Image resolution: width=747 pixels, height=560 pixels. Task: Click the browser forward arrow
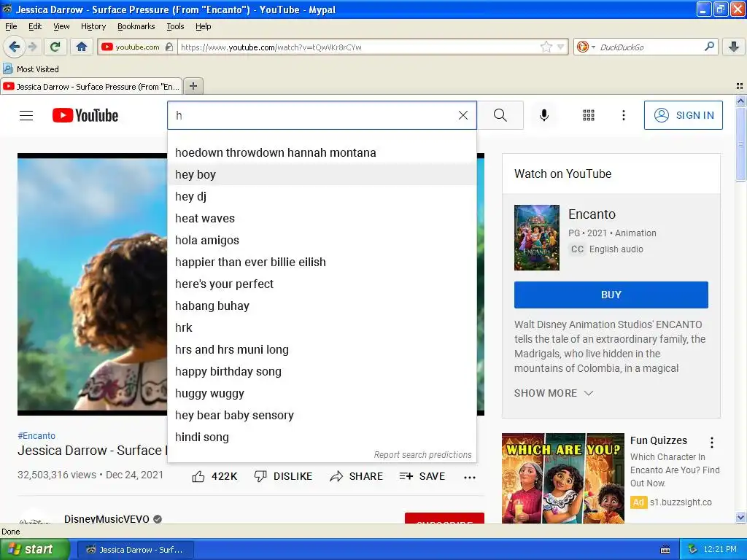(x=32, y=47)
